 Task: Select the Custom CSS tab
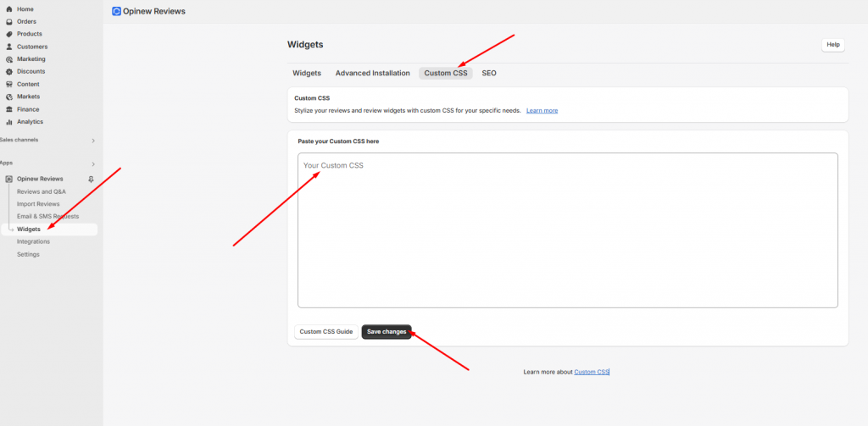click(445, 74)
